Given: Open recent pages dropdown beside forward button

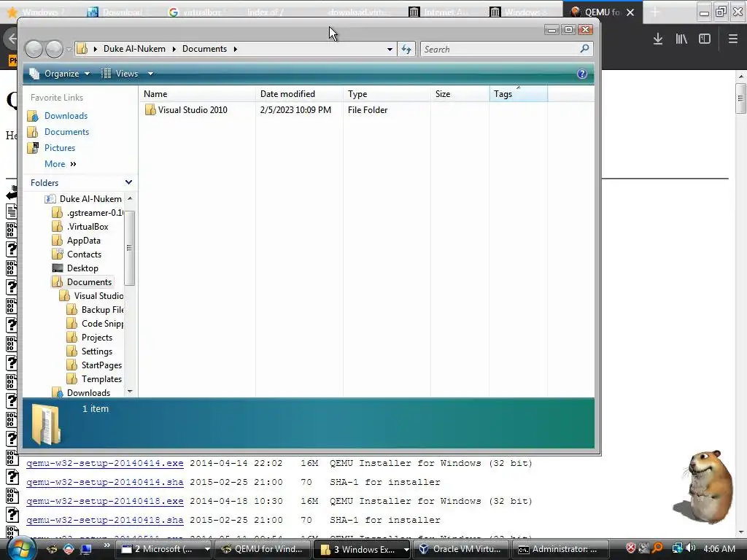Looking at the screenshot, I should point(69,49).
